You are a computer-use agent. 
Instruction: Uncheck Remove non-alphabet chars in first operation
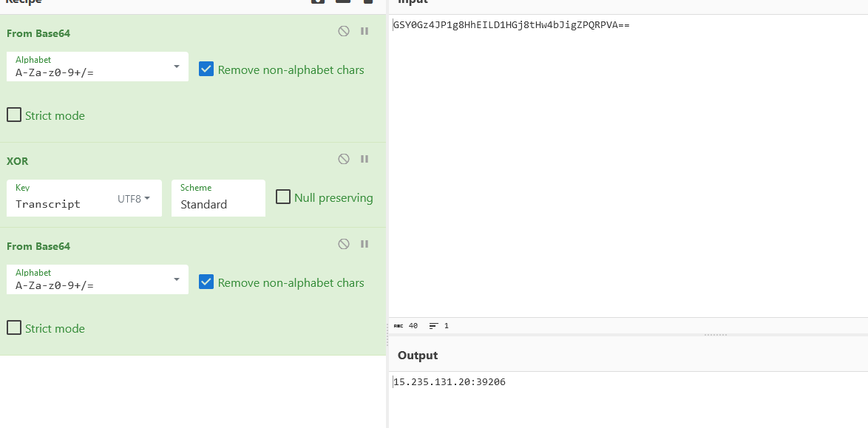pos(206,69)
